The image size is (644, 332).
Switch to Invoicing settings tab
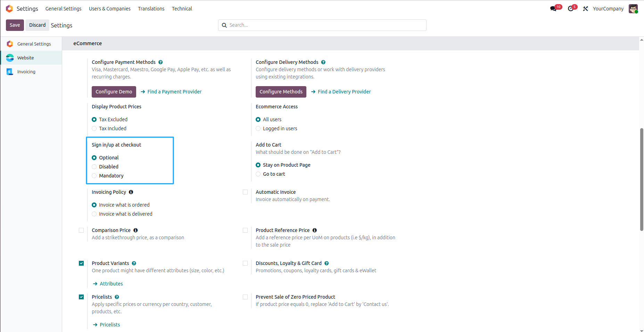(31, 72)
